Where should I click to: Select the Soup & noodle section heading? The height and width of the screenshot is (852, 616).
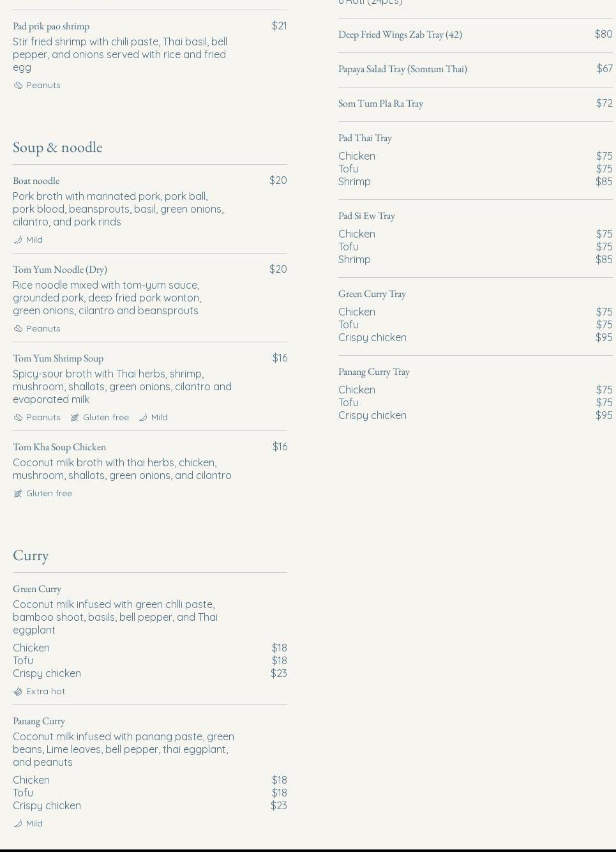click(57, 147)
